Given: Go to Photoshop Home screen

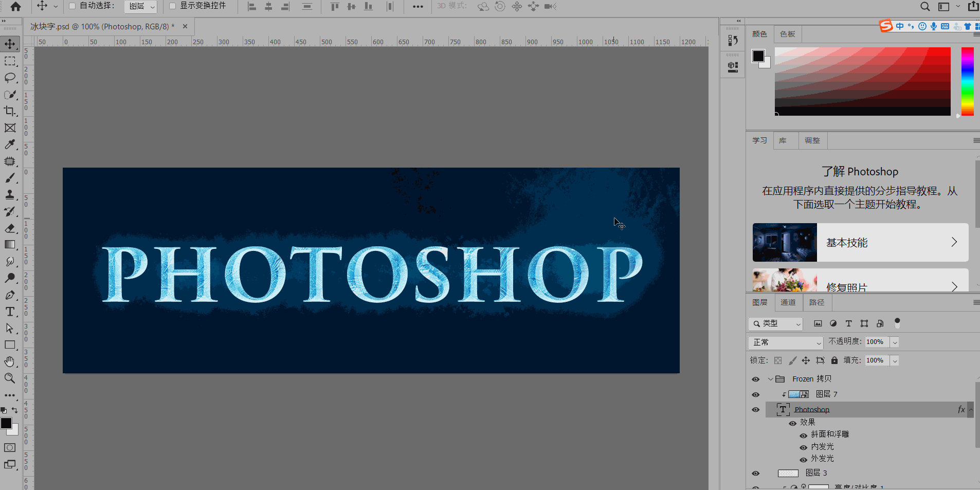Looking at the screenshot, I should click(16, 6).
